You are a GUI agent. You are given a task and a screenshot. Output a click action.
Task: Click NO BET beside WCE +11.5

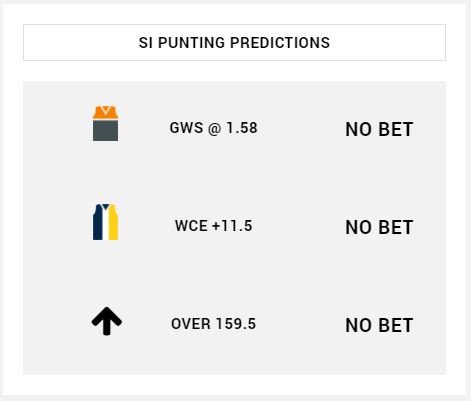pos(379,227)
